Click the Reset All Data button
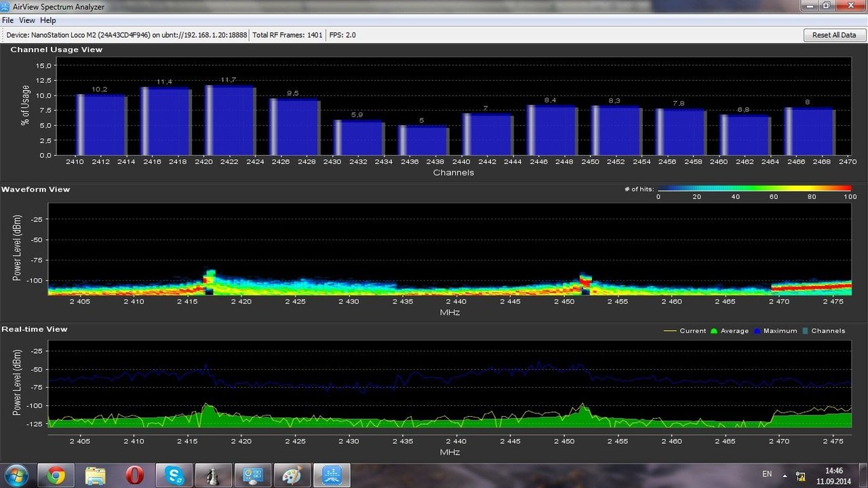868x488 pixels. 834,35
